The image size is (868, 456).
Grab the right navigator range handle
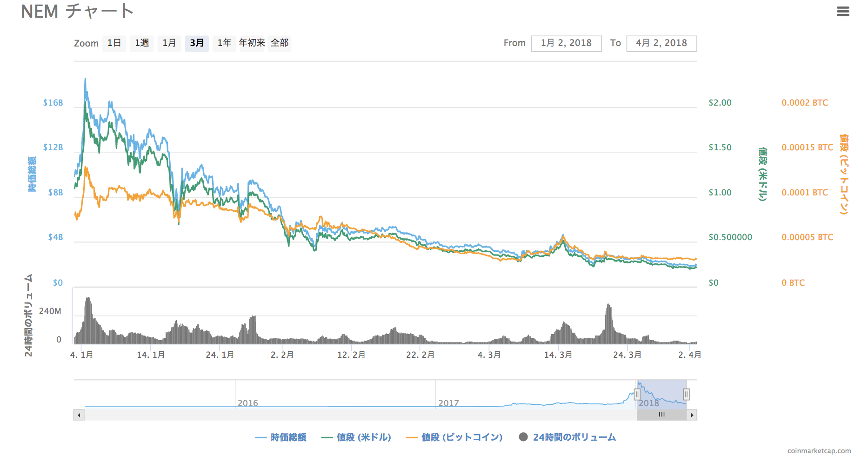pyautogui.click(x=686, y=395)
